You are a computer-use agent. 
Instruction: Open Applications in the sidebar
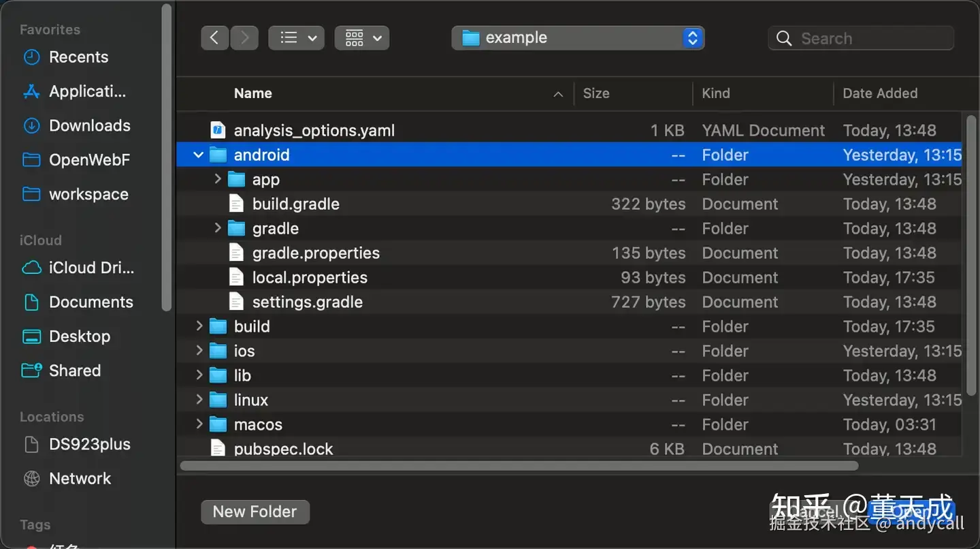pos(87,91)
